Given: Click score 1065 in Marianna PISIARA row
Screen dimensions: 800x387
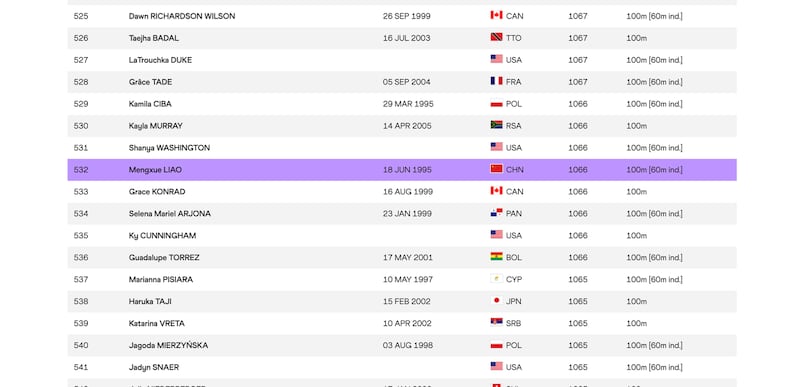Looking at the screenshot, I should [x=578, y=279].
